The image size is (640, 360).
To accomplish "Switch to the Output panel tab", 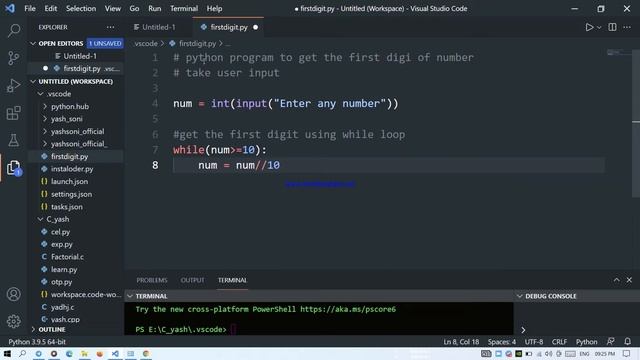I will click(x=192, y=280).
